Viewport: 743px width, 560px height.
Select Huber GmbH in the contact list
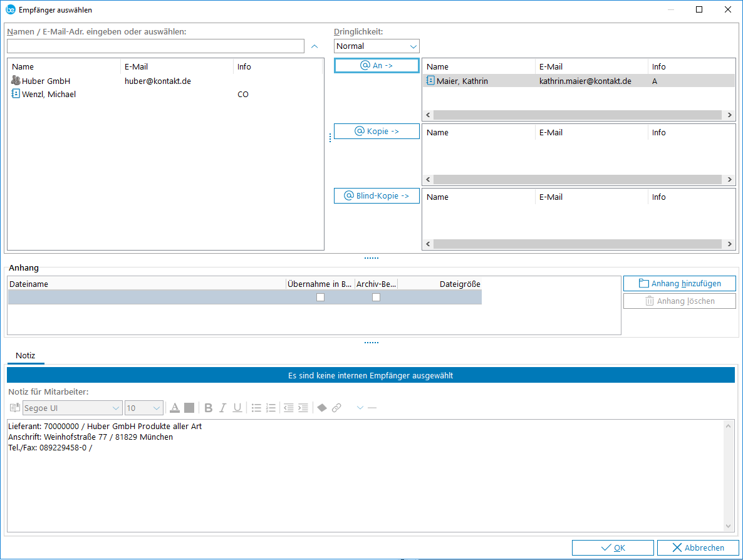[46, 81]
